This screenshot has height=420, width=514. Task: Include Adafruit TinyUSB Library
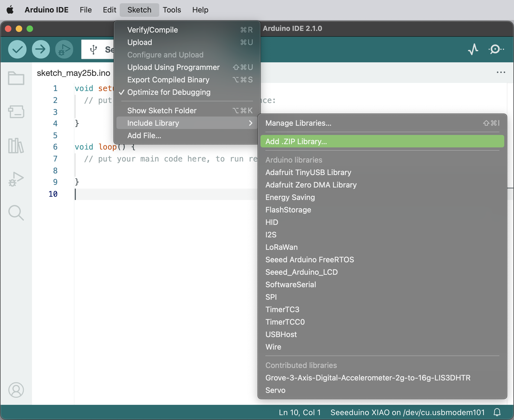pos(382,172)
